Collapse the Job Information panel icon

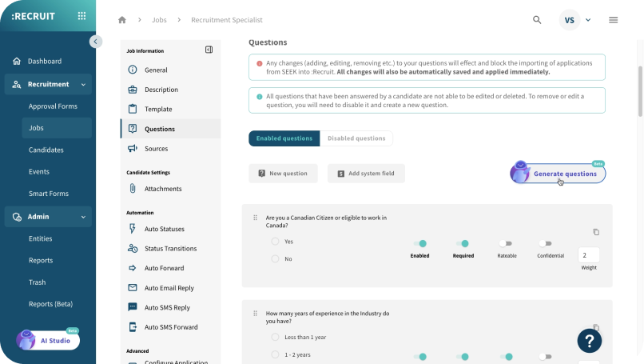(209, 50)
